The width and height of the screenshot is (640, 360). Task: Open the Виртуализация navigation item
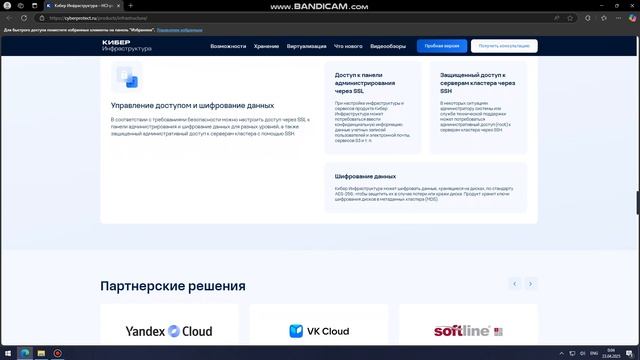pos(307,46)
